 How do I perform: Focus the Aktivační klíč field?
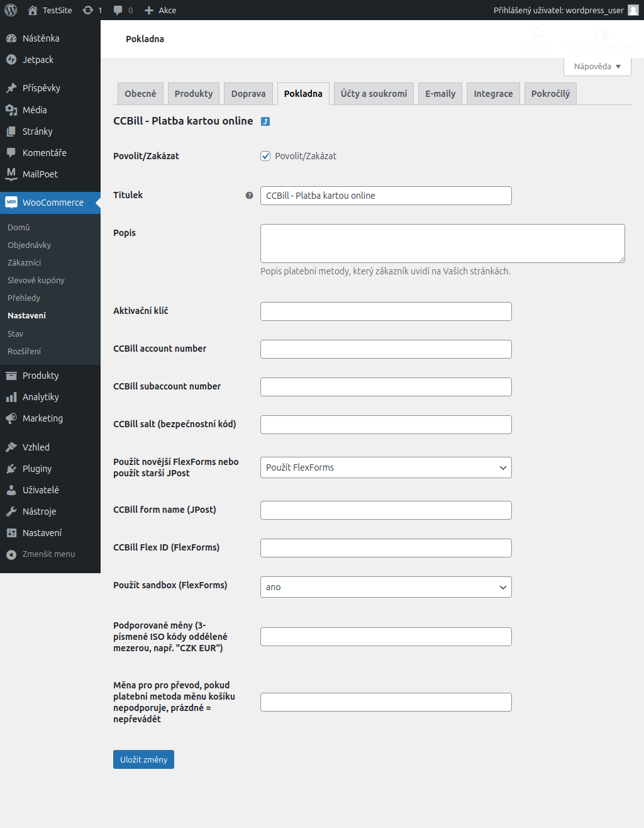click(x=386, y=311)
